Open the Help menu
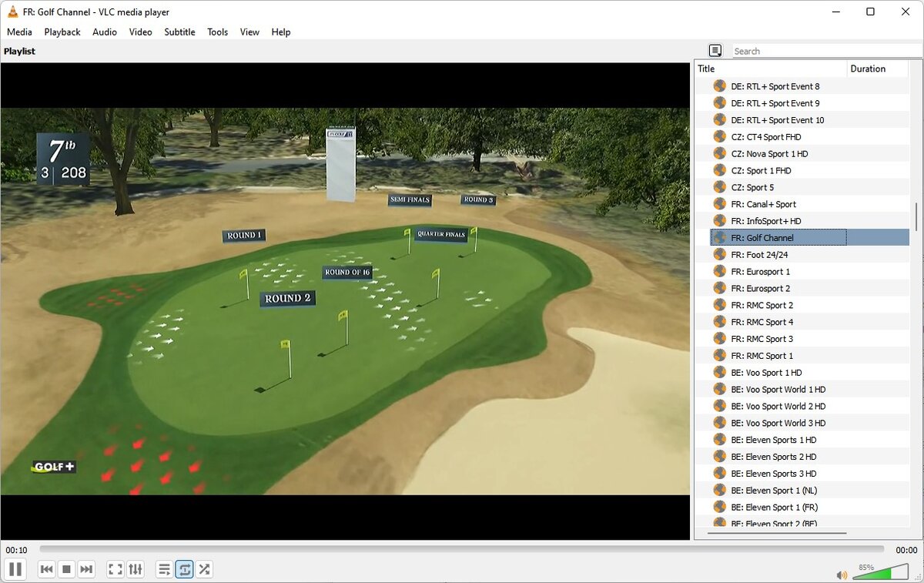924x583 pixels. click(x=281, y=32)
